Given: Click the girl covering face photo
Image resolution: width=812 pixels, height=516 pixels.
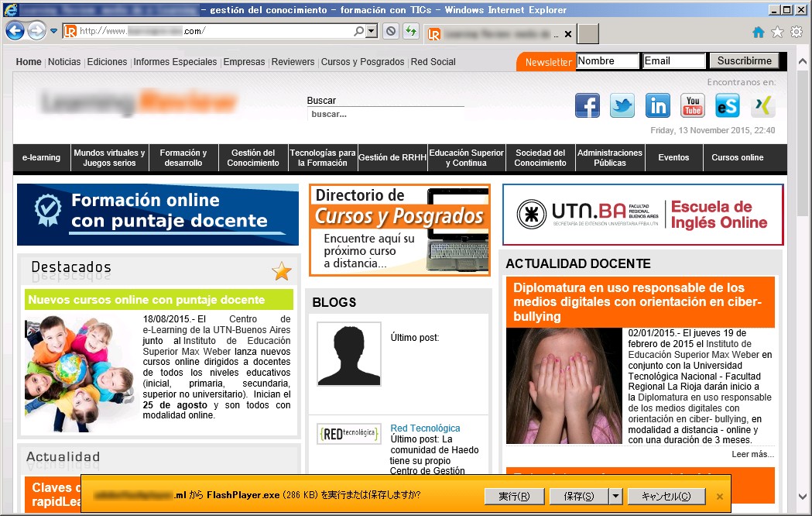Looking at the screenshot, I should point(564,386).
